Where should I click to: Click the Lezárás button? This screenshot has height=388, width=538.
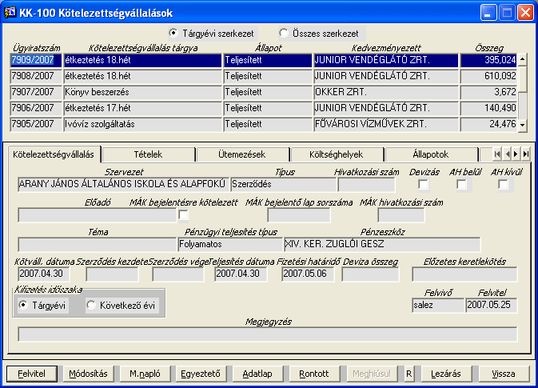coord(446,374)
